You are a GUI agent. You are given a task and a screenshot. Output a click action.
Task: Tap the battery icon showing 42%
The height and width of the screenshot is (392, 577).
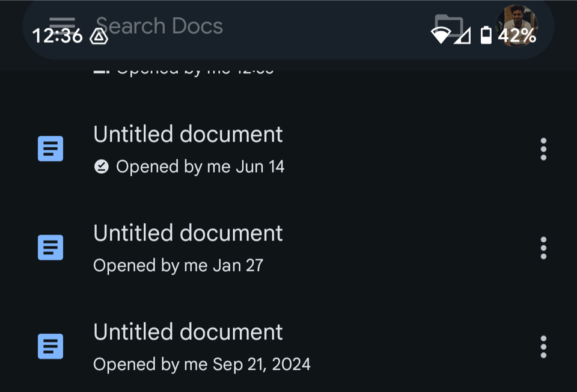486,35
